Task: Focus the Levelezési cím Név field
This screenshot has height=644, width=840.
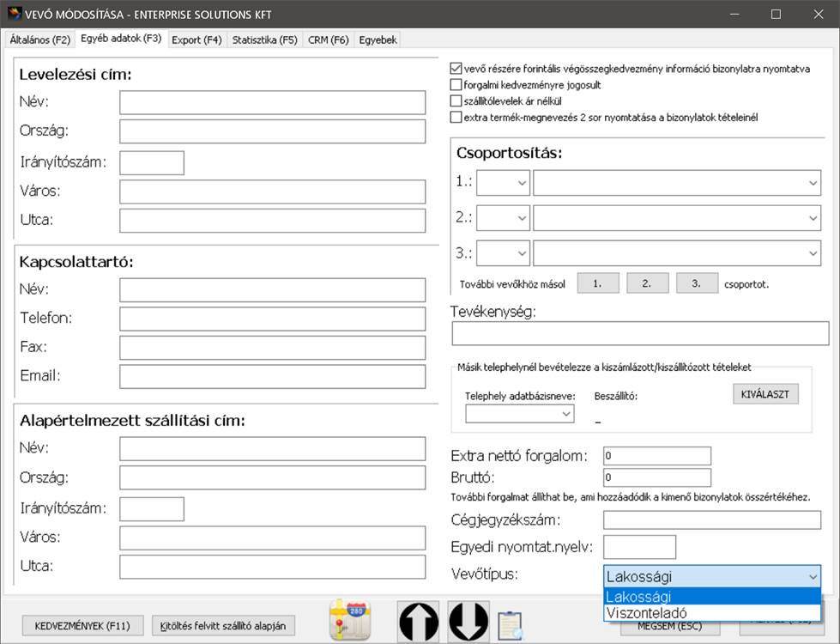Action: point(272,102)
